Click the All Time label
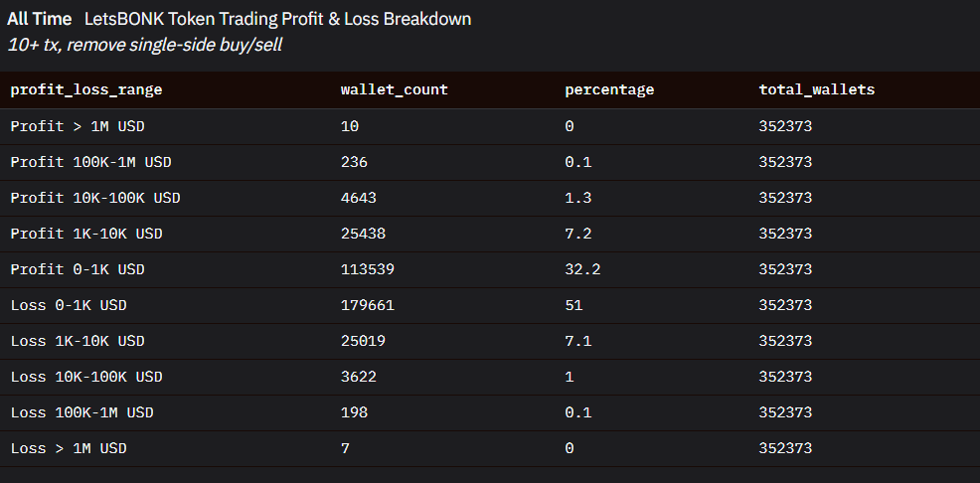Image resolution: width=980 pixels, height=483 pixels. click(40, 19)
